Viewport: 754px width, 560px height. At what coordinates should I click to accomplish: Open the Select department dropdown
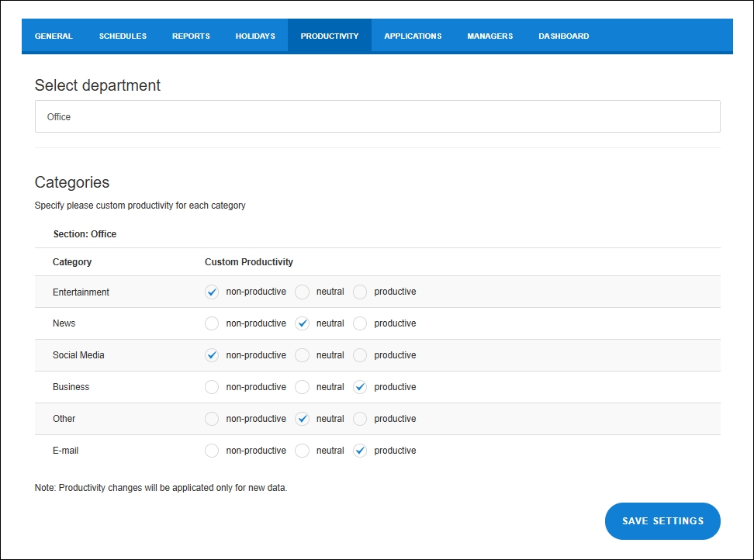tap(377, 116)
